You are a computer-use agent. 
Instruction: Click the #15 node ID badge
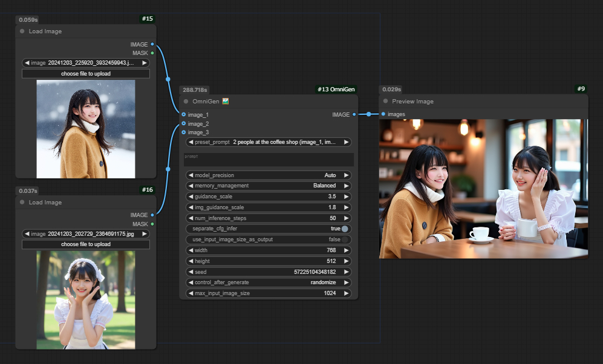tap(148, 19)
